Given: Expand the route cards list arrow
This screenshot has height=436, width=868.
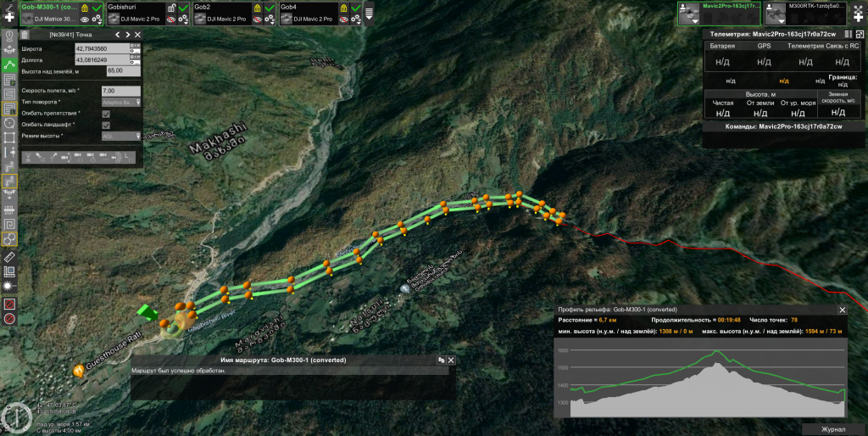Looking at the screenshot, I should [x=369, y=14].
